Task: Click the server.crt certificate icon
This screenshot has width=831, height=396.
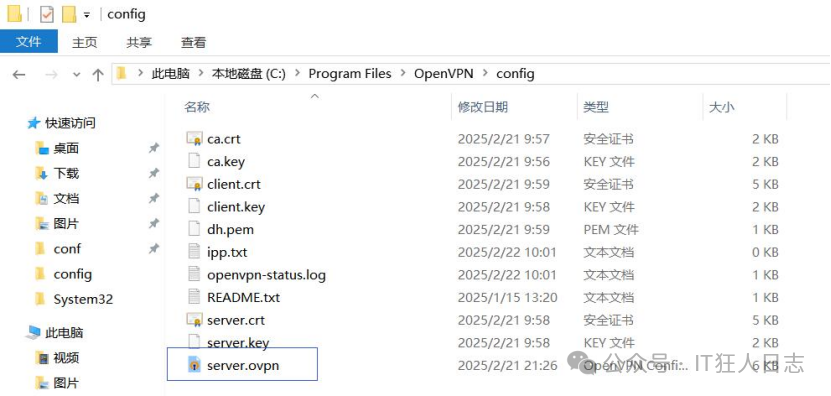Action: point(195,320)
